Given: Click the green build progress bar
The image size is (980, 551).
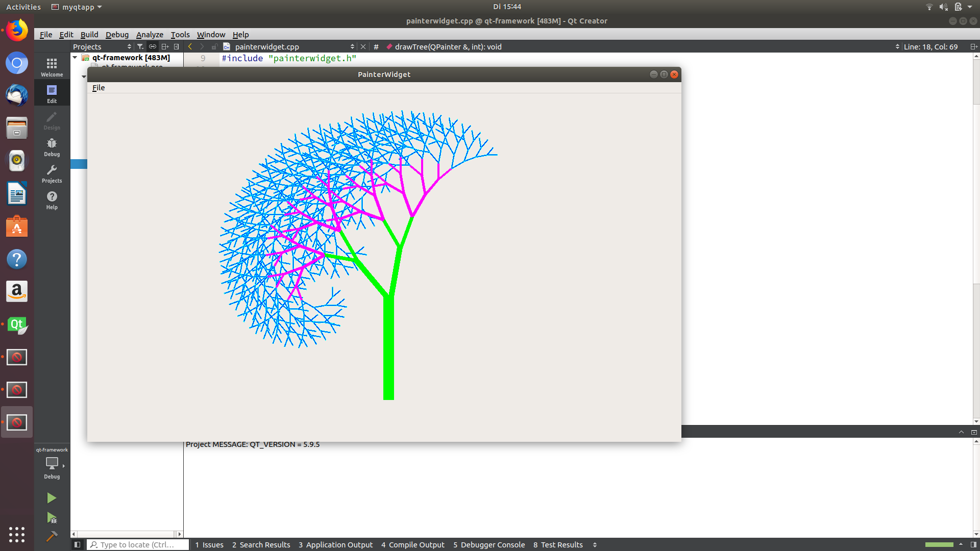Looking at the screenshot, I should click(939, 544).
